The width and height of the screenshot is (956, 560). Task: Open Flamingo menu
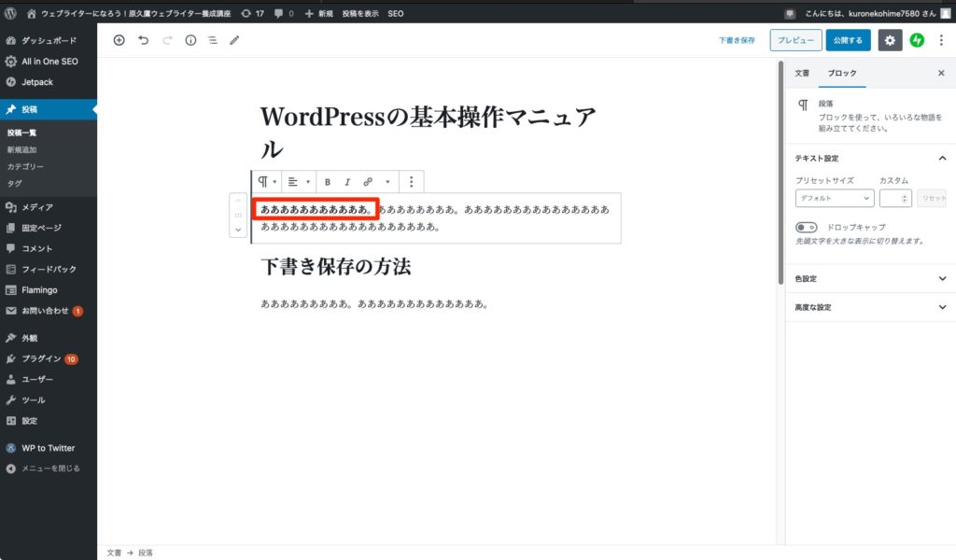pos(49,290)
